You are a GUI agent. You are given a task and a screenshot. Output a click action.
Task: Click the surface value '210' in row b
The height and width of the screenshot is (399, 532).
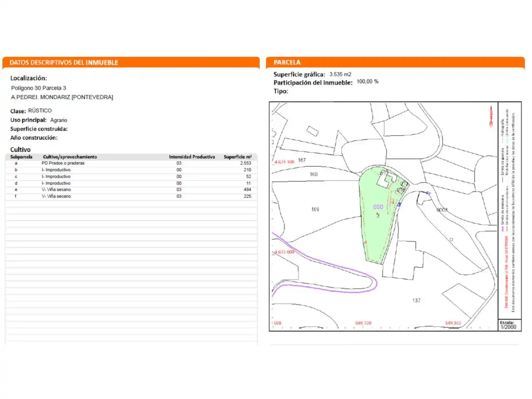[248, 170]
